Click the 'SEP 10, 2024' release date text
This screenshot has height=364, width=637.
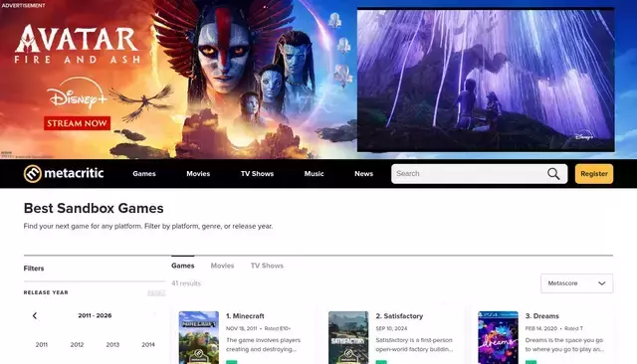[391, 329]
